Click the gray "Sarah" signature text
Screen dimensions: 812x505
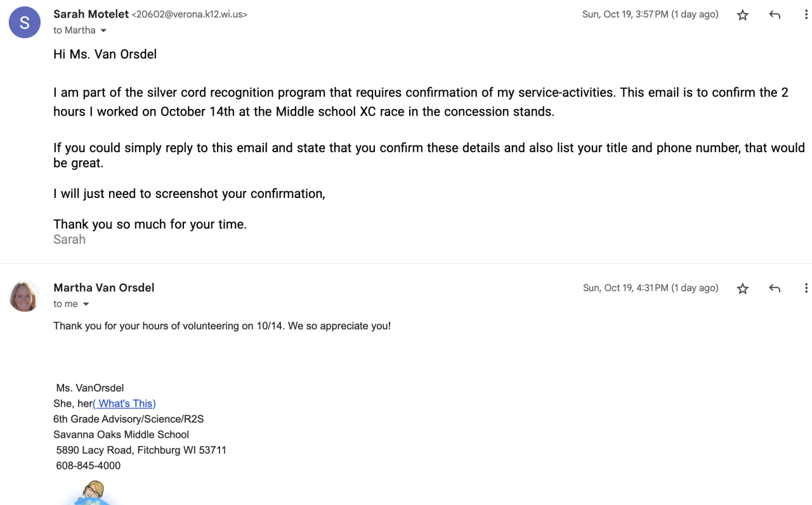(x=69, y=240)
